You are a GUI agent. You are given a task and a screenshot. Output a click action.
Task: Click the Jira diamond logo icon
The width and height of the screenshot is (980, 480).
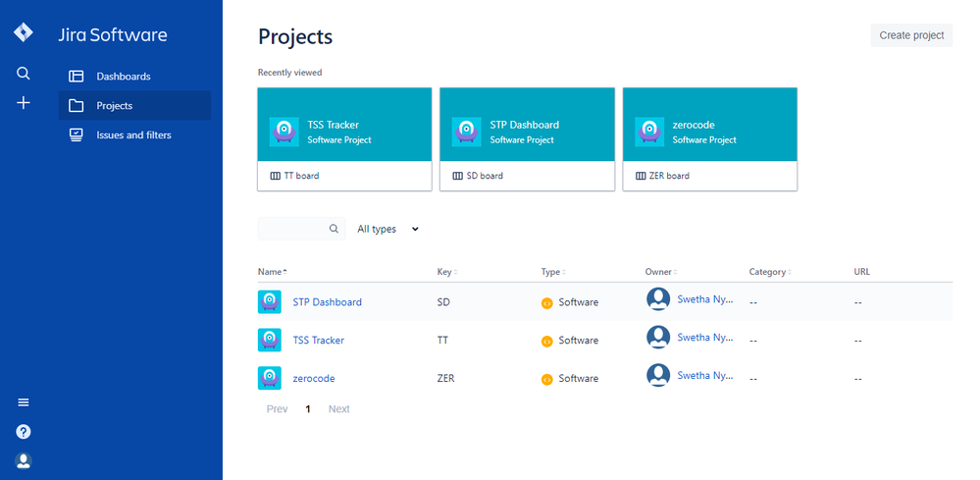pos(24,33)
